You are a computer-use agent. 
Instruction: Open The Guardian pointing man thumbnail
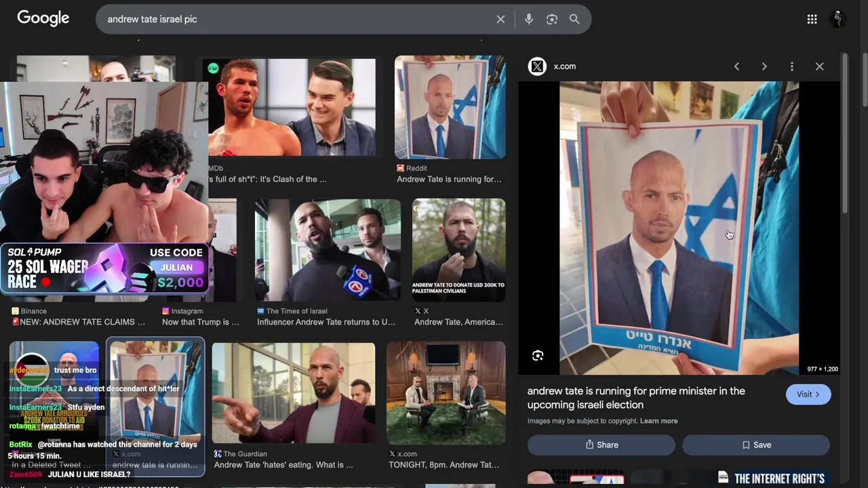(294, 393)
